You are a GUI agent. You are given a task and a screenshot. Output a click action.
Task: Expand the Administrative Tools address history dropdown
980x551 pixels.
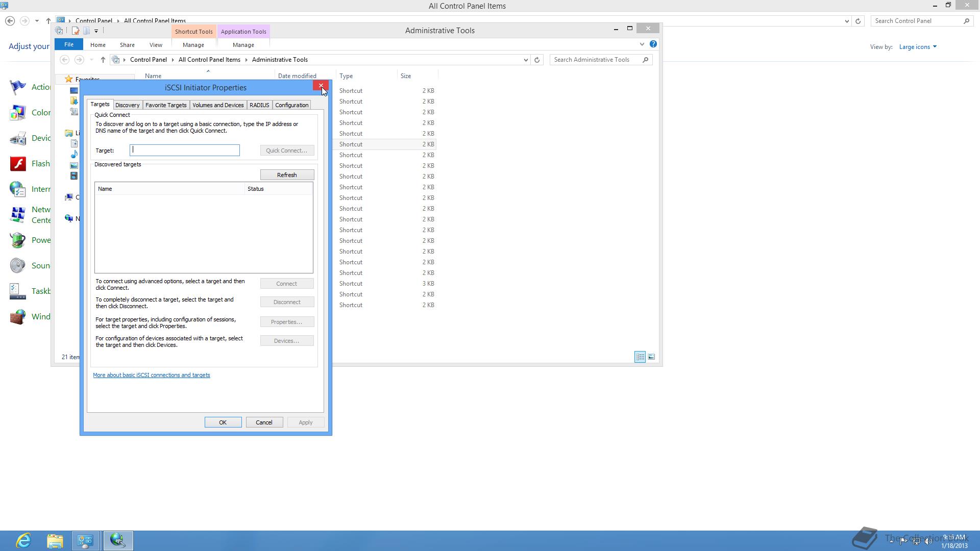(x=526, y=60)
